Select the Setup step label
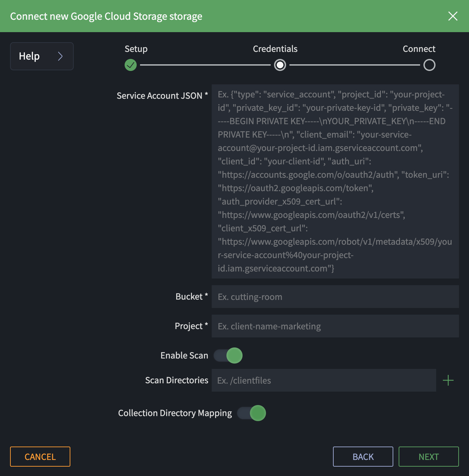This screenshot has width=469, height=476. [x=136, y=49]
